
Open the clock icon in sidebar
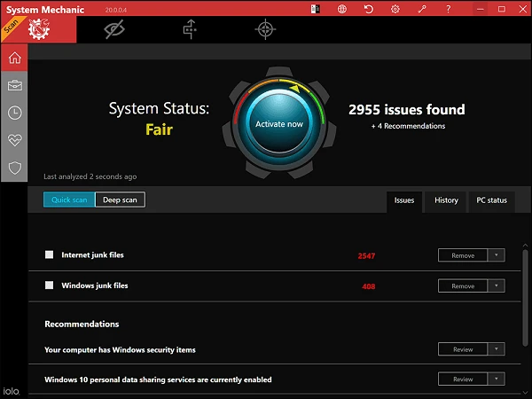(x=14, y=113)
